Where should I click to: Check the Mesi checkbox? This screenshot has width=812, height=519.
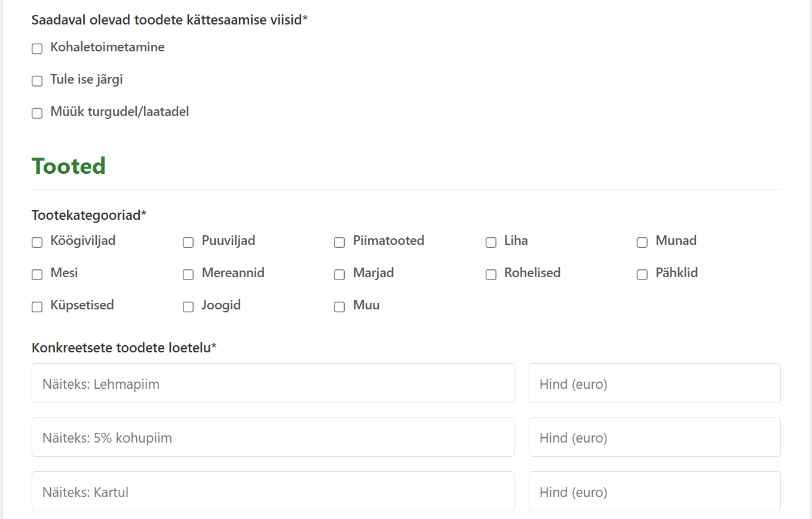[37, 274]
